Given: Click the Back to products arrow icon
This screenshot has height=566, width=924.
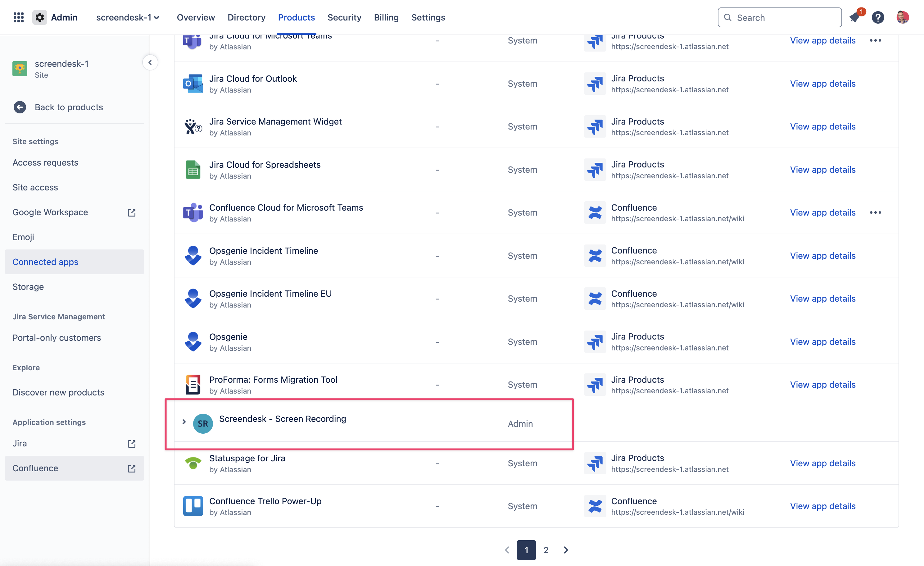Looking at the screenshot, I should pyautogui.click(x=20, y=107).
